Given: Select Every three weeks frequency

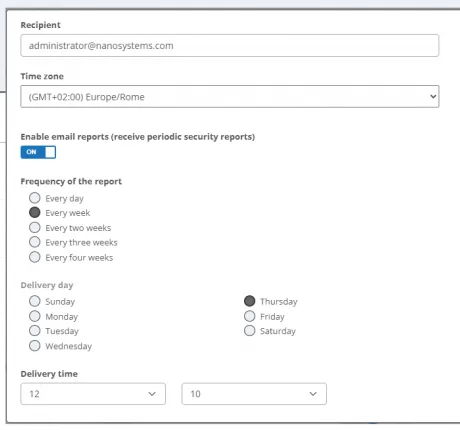Looking at the screenshot, I should point(35,242).
